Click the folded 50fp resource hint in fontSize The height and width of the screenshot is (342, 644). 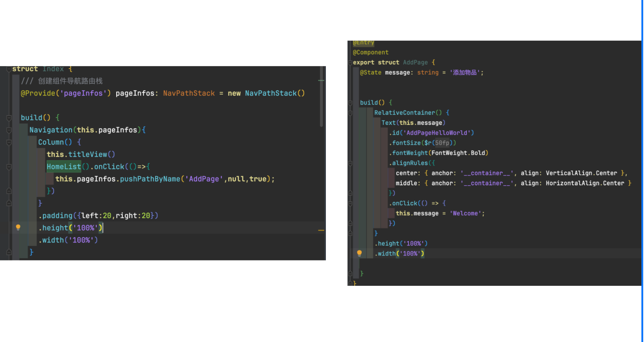[442, 143]
